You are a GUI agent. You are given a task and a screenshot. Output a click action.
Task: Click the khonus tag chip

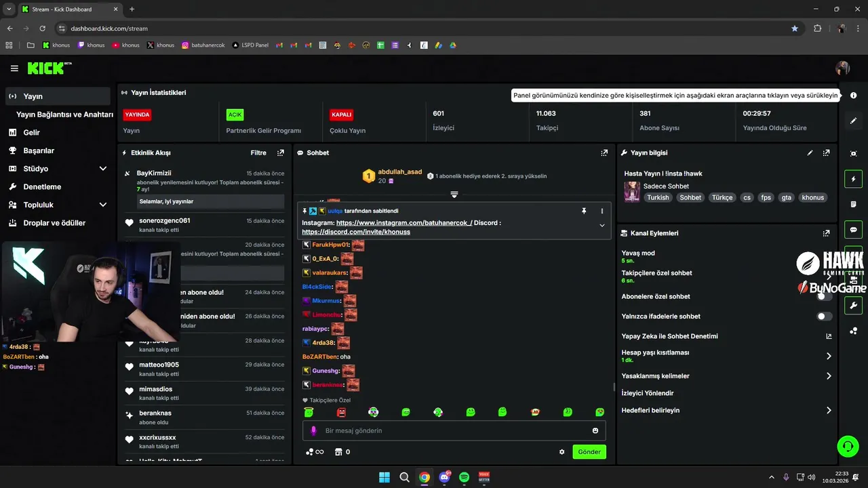coord(812,198)
